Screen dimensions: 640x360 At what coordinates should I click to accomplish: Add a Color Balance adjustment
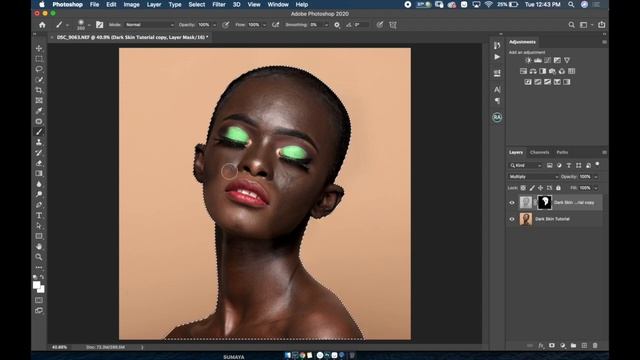pyautogui.click(x=533, y=71)
